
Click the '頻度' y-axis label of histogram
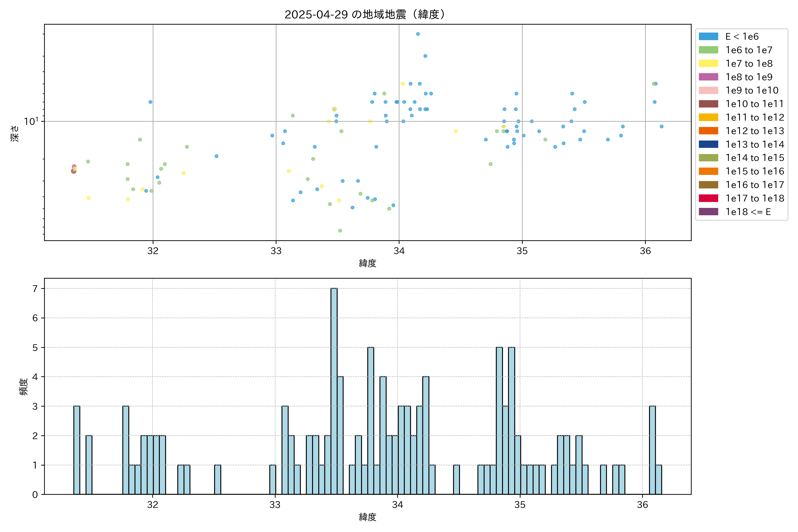tap(23, 387)
